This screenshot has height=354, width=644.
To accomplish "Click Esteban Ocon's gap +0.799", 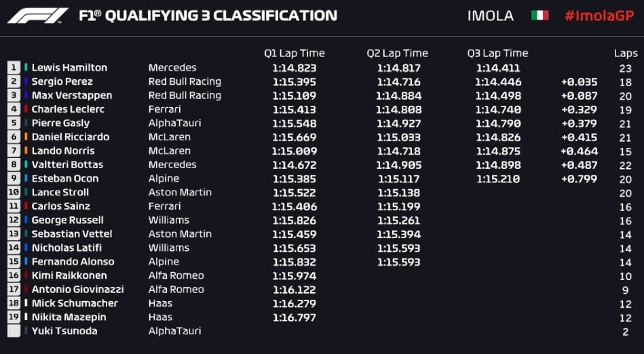I will coord(579,178).
